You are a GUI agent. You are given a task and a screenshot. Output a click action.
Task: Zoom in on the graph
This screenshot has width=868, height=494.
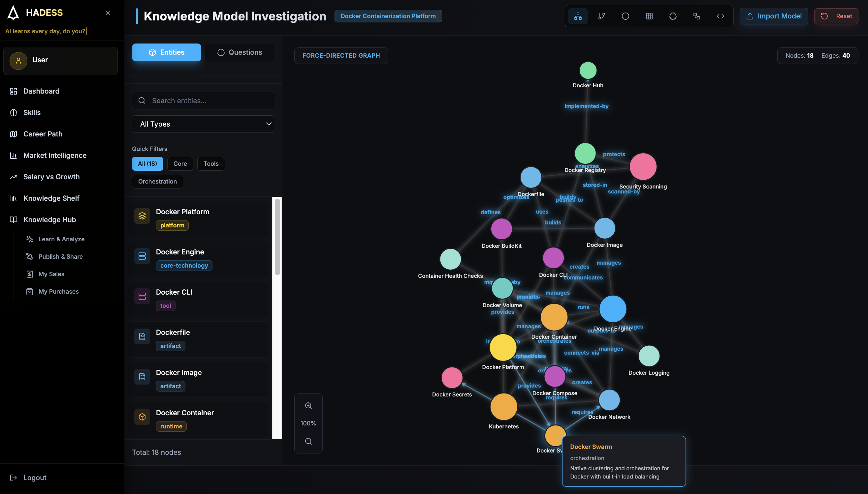308,405
